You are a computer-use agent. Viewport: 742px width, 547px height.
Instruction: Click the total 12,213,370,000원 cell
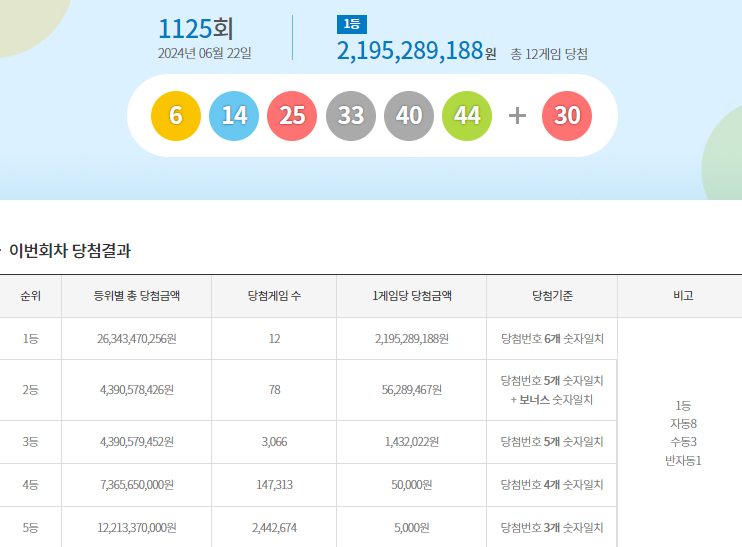(x=136, y=528)
